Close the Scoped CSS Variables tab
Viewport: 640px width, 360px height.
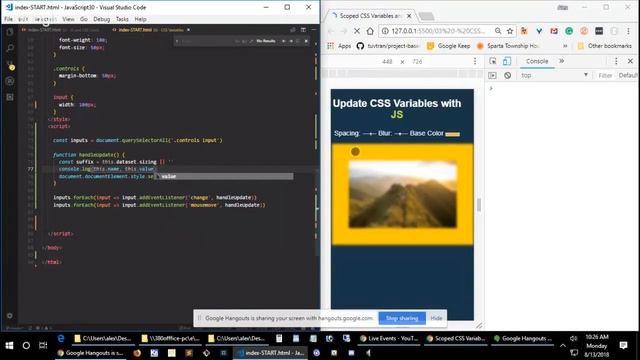[x=409, y=16]
